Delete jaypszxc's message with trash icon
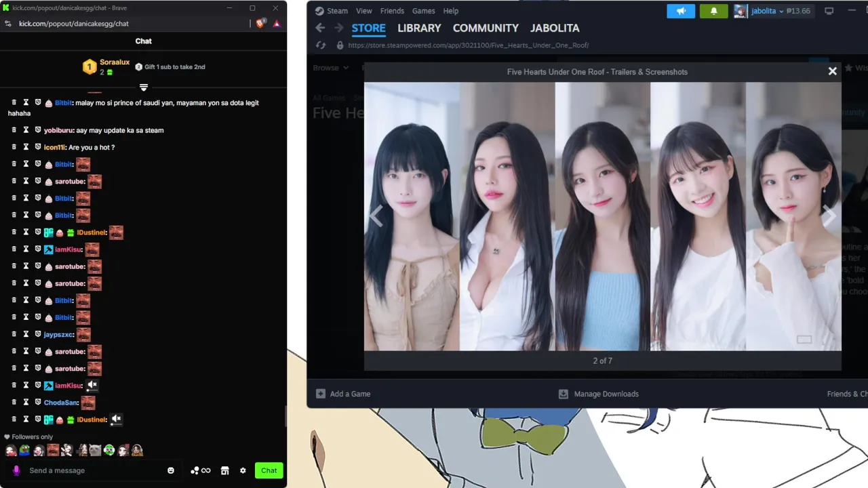Image resolution: width=868 pixels, height=488 pixels. coord(14,334)
